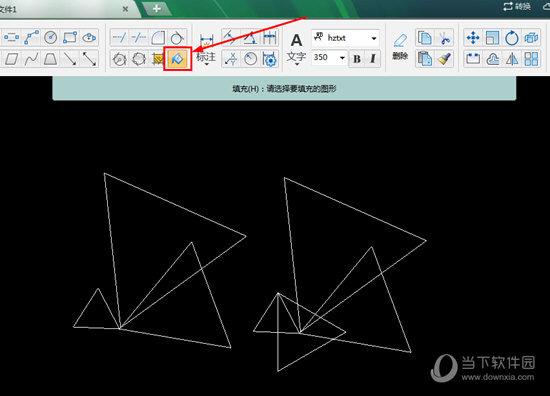Image resolution: width=550 pixels, height=396 pixels.
Task: Open a new tab with plus button
Action: [156, 9]
